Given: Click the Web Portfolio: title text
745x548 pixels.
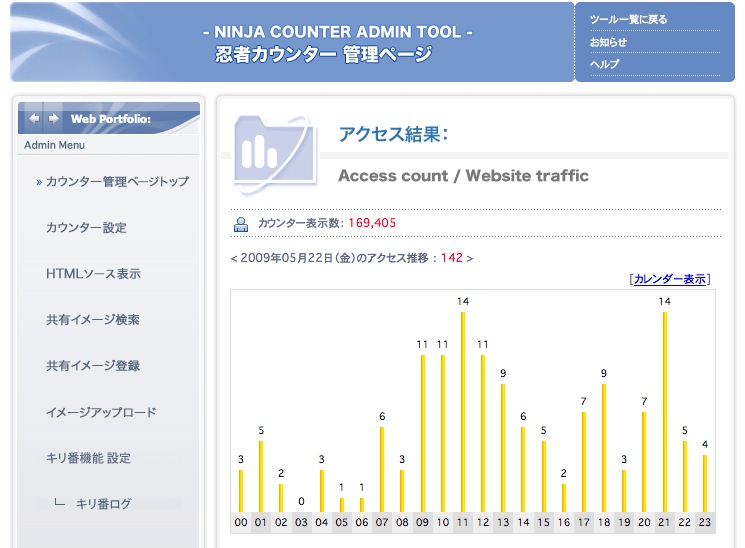Looking at the screenshot, I should tap(111, 119).
